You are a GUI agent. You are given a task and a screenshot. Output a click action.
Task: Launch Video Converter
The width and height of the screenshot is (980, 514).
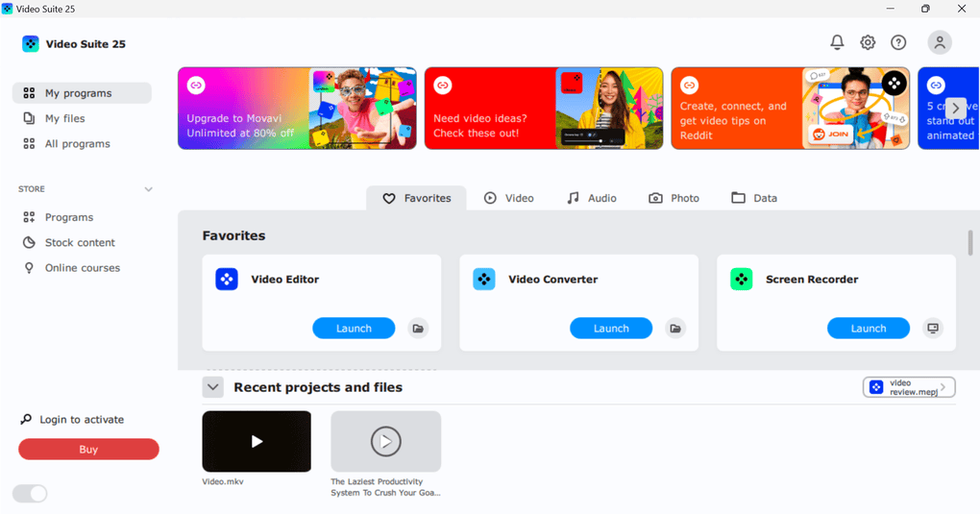pos(611,329)
